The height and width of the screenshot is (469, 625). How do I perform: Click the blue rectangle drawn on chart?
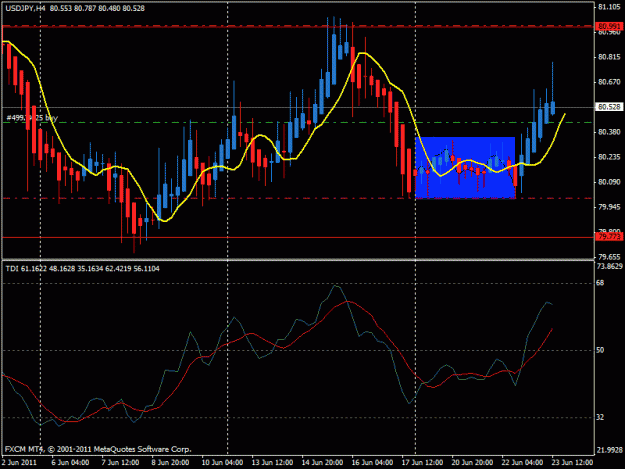465,167
